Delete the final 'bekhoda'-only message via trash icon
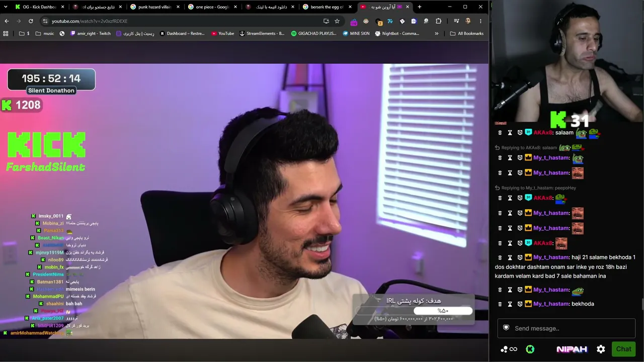644x362 pixels. coord(500,304)
